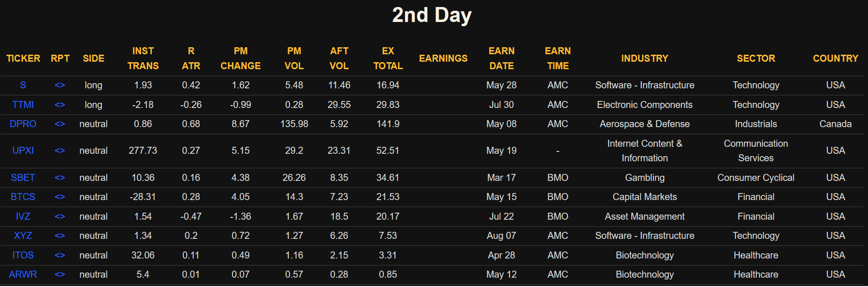This screenshot has width=868, height=287.
Task: Open the report icon for ticker S
Action: tap(60, 85)
